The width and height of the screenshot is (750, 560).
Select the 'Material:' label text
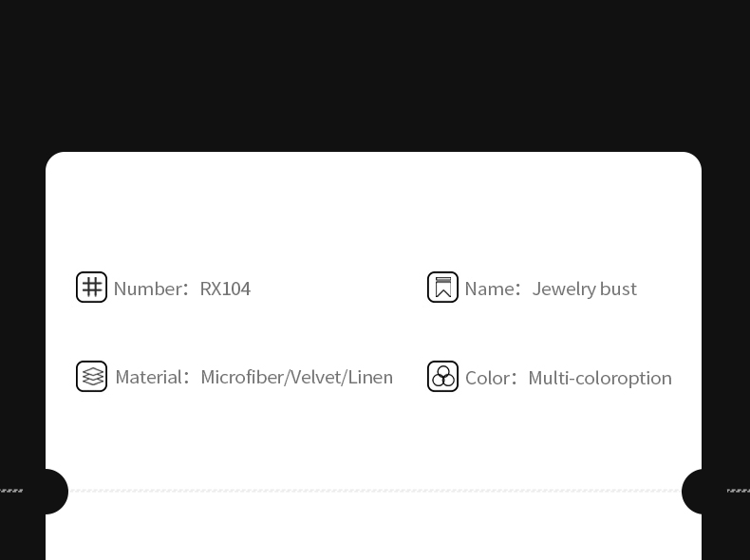(151, 378)
